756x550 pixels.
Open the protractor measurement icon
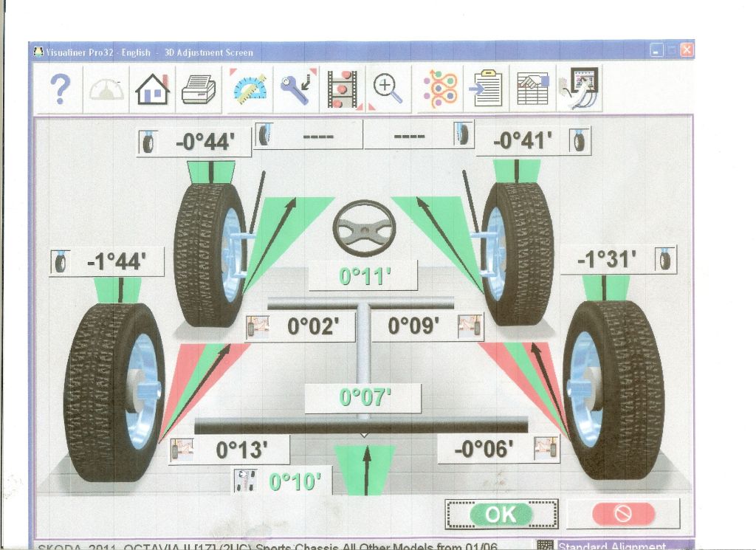click(x=250, y=89)
